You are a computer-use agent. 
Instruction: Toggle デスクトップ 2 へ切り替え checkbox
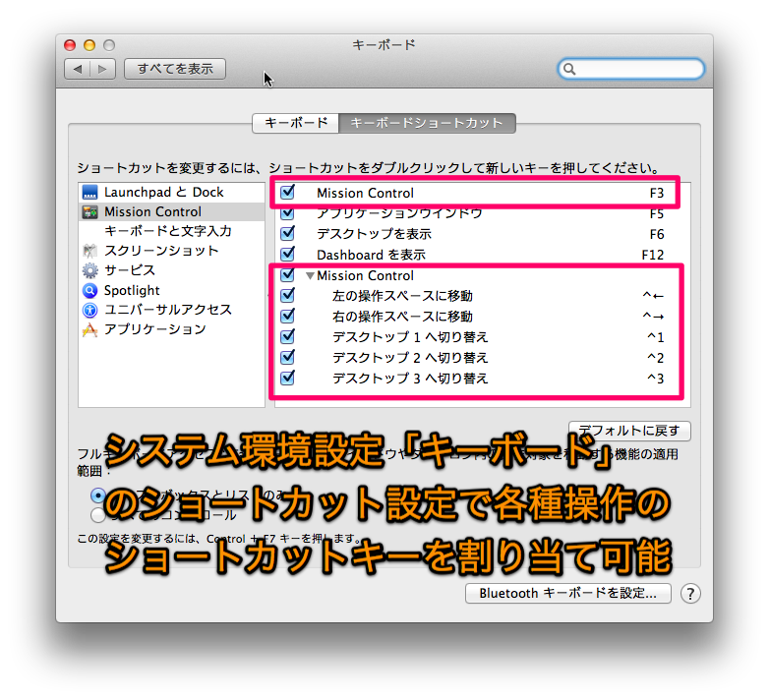coord(288,357)
